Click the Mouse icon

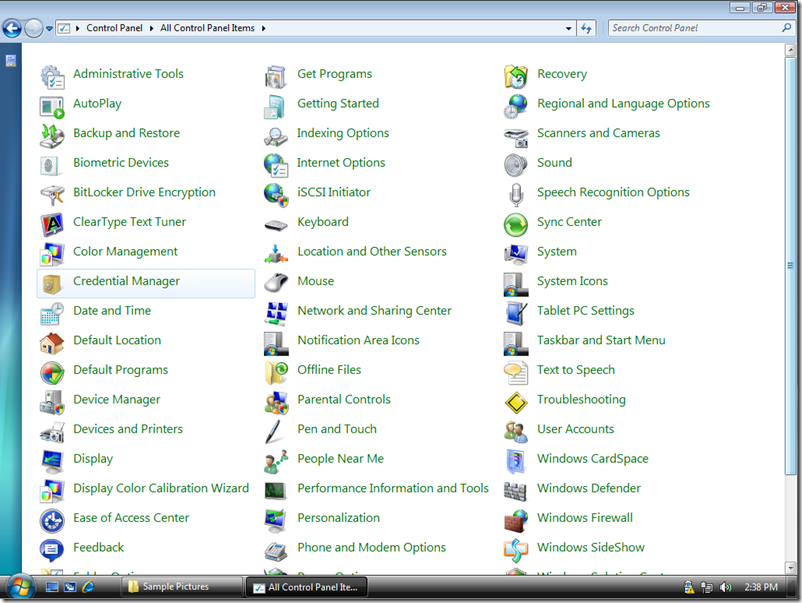click(x=276, y=284)
